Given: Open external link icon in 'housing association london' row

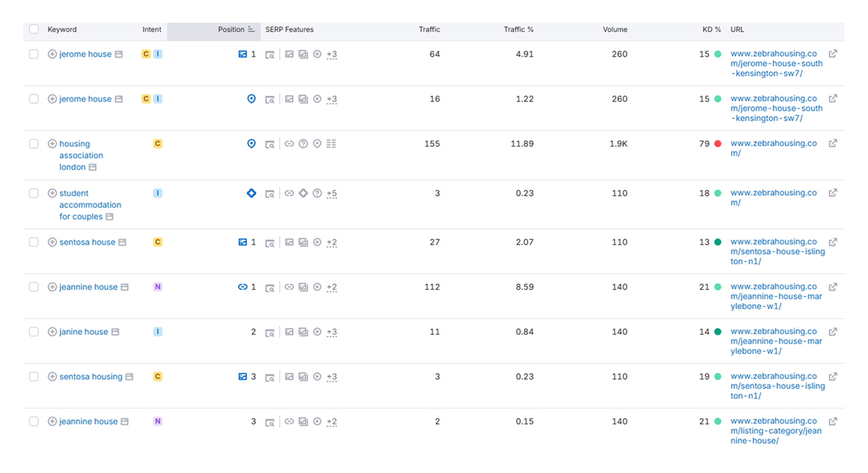Looking at the screenshot, I should click(x=833, y=143).
